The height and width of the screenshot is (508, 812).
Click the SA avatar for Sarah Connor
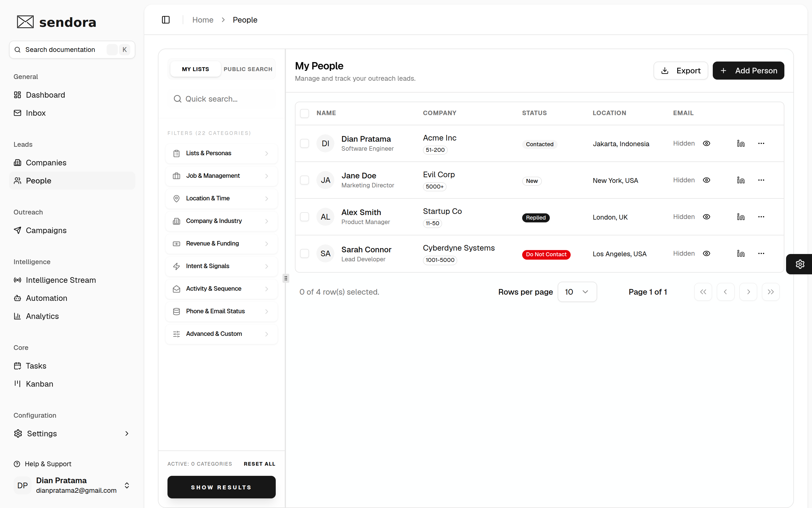325,253
